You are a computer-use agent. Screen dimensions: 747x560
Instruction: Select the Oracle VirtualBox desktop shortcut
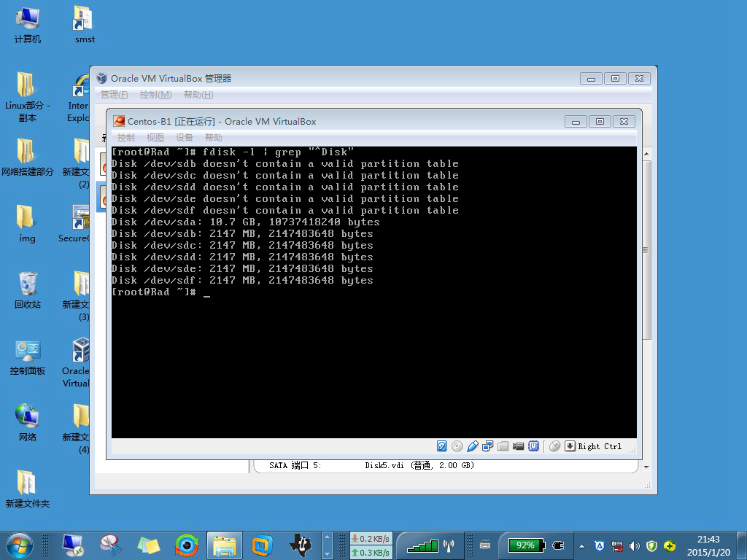(x=76, y=363)
